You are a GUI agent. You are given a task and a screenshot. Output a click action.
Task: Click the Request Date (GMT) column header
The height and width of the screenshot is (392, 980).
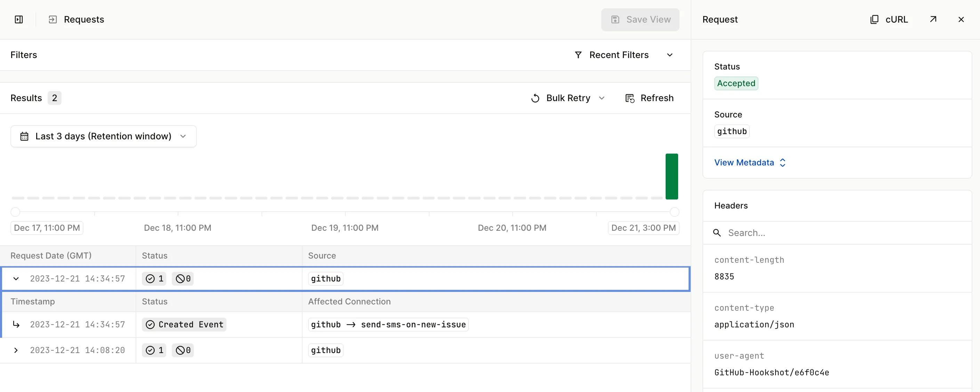[51, 255]
